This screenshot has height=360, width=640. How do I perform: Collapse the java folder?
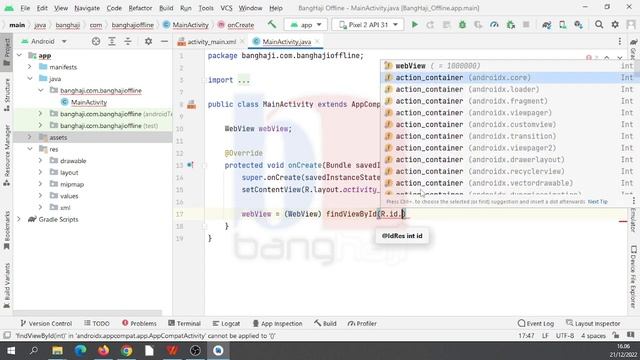(30, 79)
